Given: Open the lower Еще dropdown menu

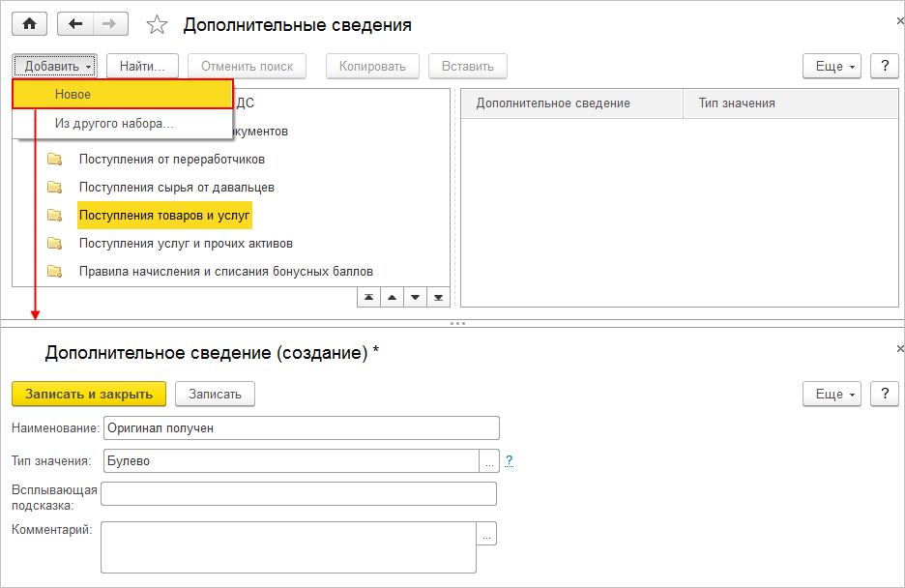Looking at the screenshot, I should click(x=832, y=395).
